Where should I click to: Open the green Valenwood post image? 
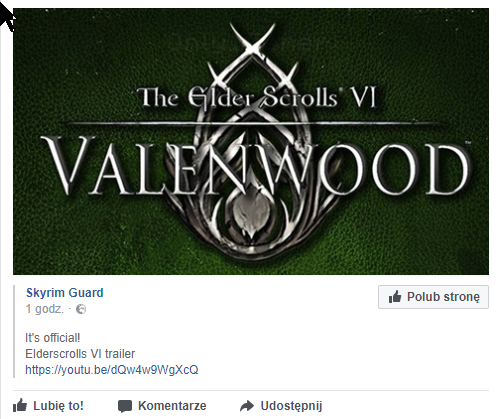tap(251, 141)
